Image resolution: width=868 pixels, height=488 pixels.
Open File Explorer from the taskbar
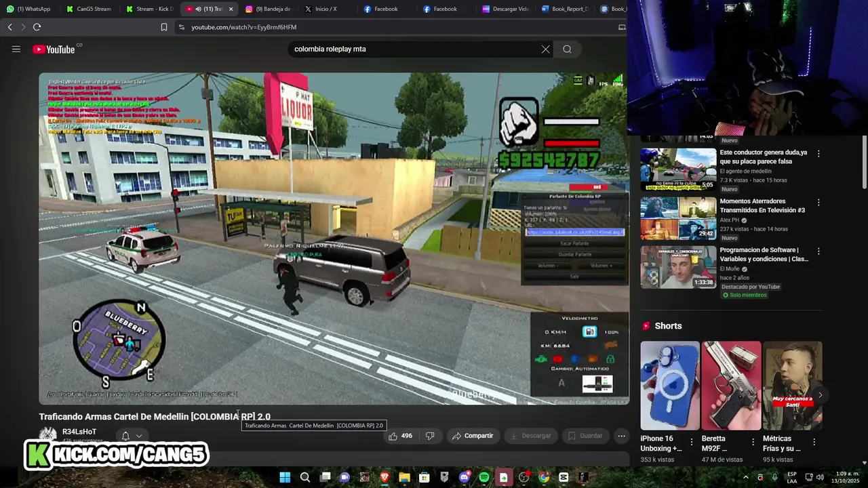404,477
